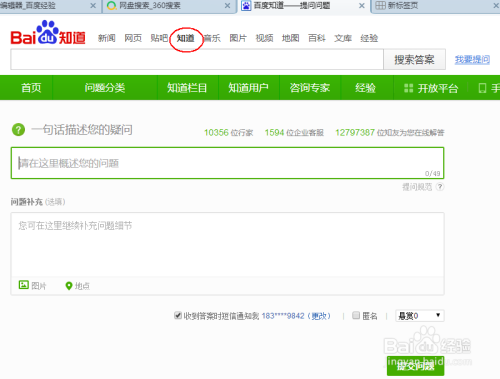Screen dimensions: 500x379
Task: Open the 网页 link in top nav
Action: (x=133, y=38)
